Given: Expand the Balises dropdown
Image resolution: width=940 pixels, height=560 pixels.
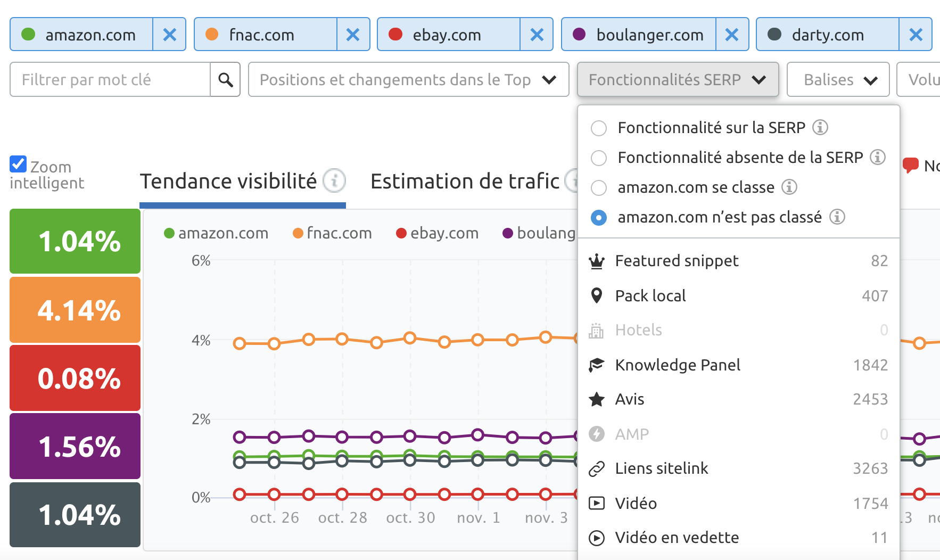Looking at the screenshot, I should pyautogui.click(x=838, y=80).
